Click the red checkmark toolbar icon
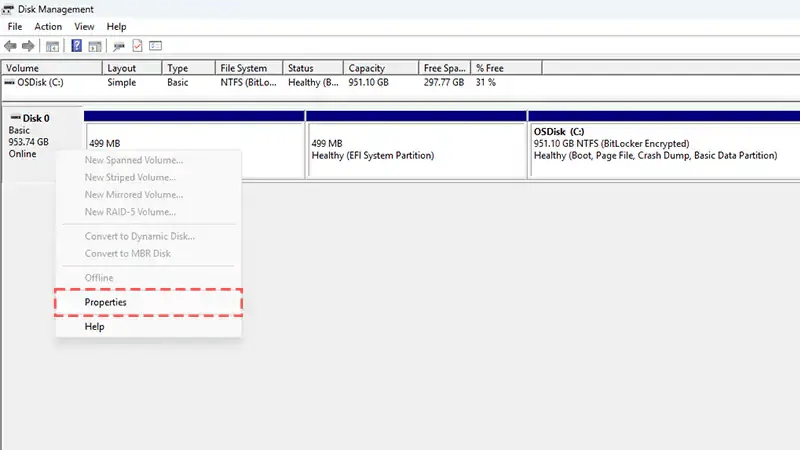 click(137, 46)
